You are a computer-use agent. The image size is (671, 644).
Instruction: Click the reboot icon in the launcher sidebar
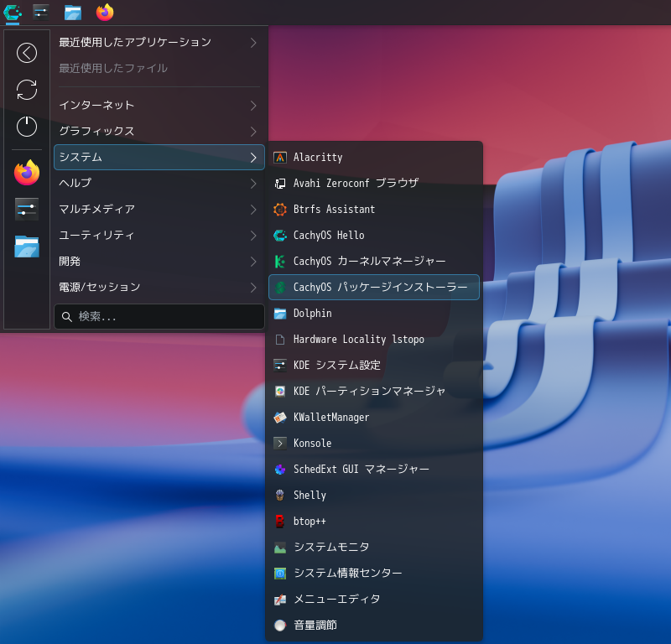click(27, 90)
